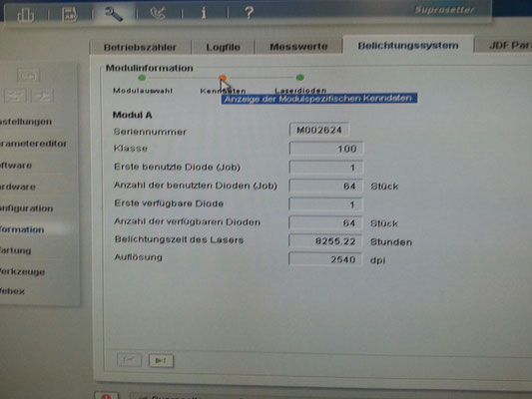
Task: Click the Laserdioden step label
Action: [x=300, y=91]
